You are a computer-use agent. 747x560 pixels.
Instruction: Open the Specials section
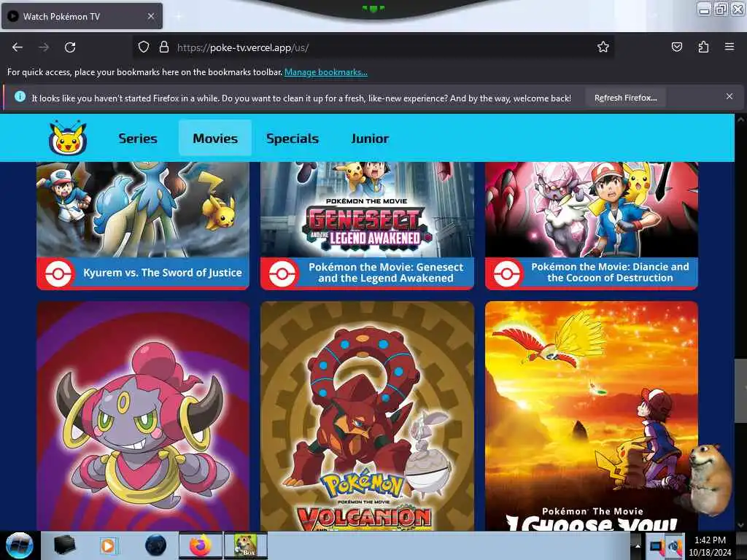click(x=293, y=138)
